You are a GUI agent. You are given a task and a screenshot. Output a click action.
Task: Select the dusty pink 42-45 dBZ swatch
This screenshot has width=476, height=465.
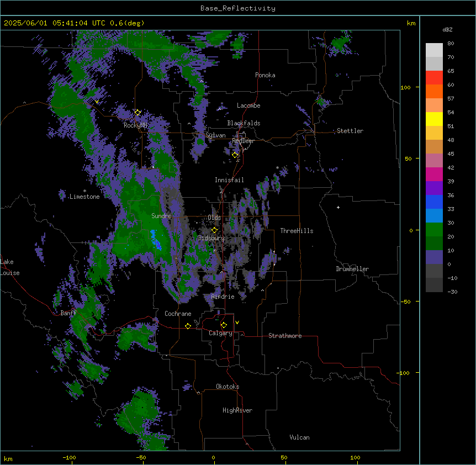tap(434, 161)
